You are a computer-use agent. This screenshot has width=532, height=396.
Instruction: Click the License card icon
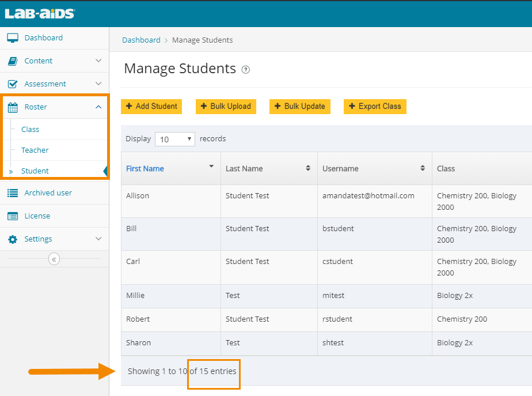click(13, 216)
